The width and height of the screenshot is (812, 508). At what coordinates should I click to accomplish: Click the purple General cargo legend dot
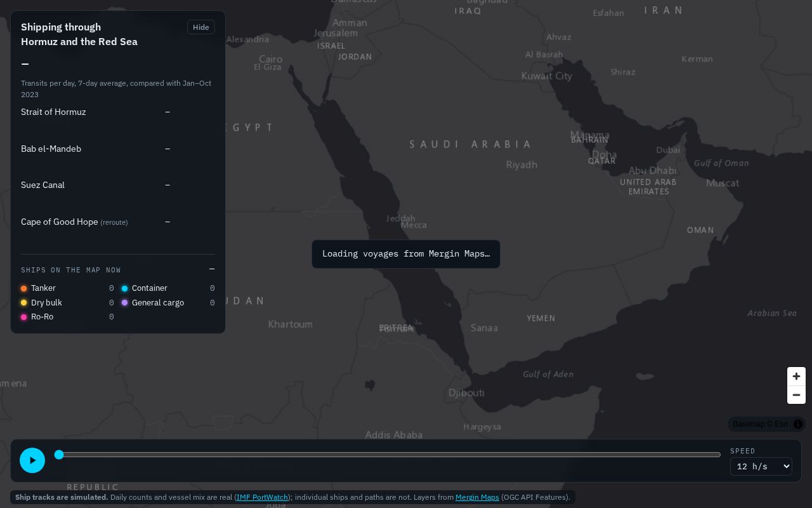tap(125, 303)
